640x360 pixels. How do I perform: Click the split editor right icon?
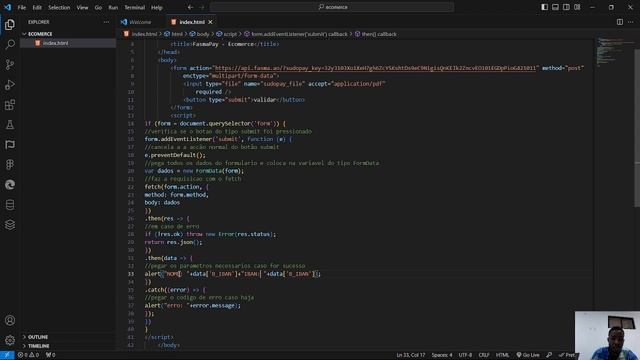(x=620, y=22)
